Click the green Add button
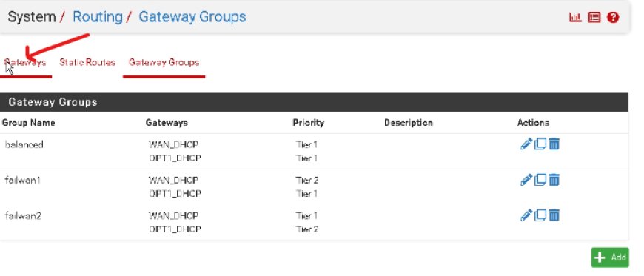644x276 pixels. tap(610, 258)
